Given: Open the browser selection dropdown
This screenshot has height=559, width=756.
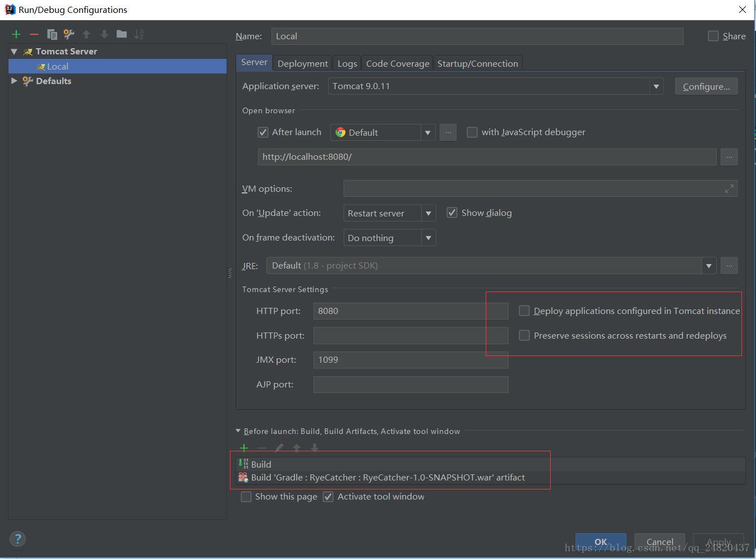Looking at the screenshot, I should 427,132.
